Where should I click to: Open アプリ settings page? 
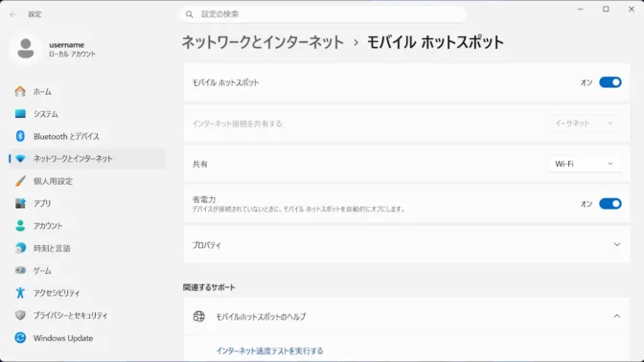click(x=86, y=203)
